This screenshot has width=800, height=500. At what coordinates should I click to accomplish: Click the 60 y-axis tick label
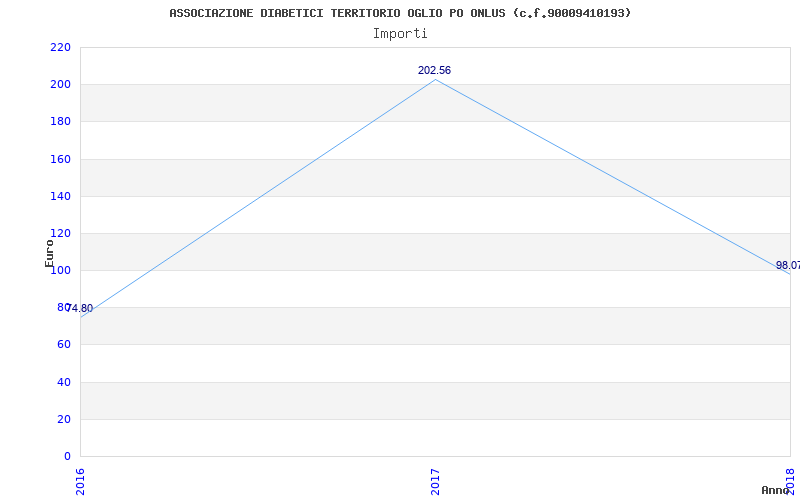64,345
